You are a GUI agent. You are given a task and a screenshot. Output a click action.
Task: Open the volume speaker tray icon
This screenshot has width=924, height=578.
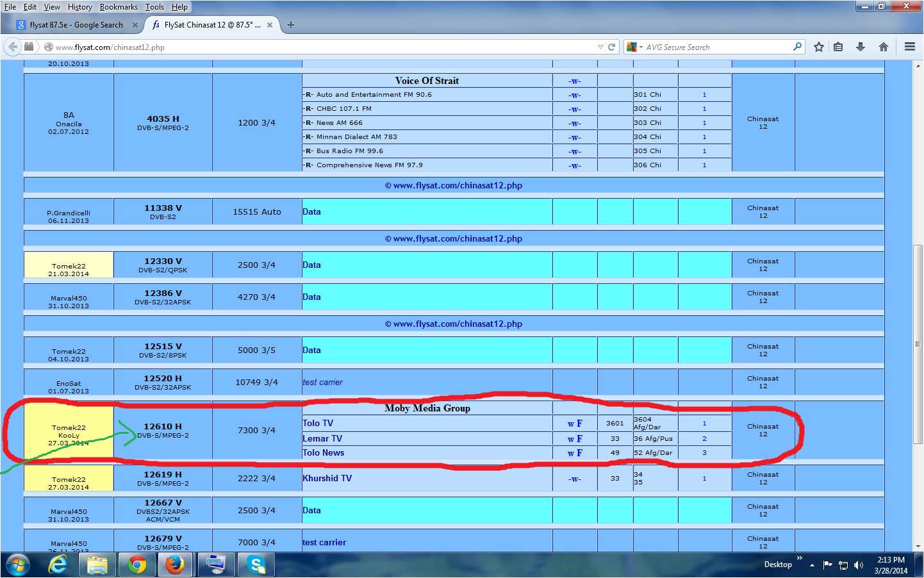(x=859, y=565)
